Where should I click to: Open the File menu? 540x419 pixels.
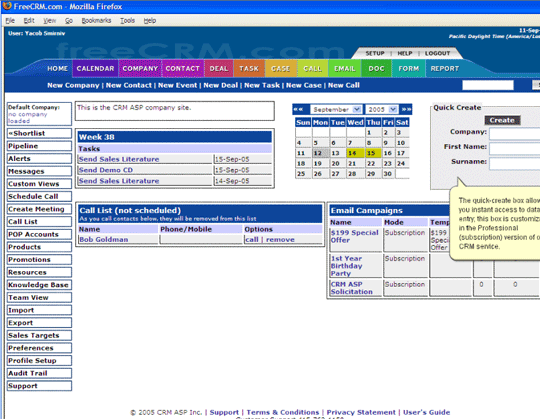(10, 21)
